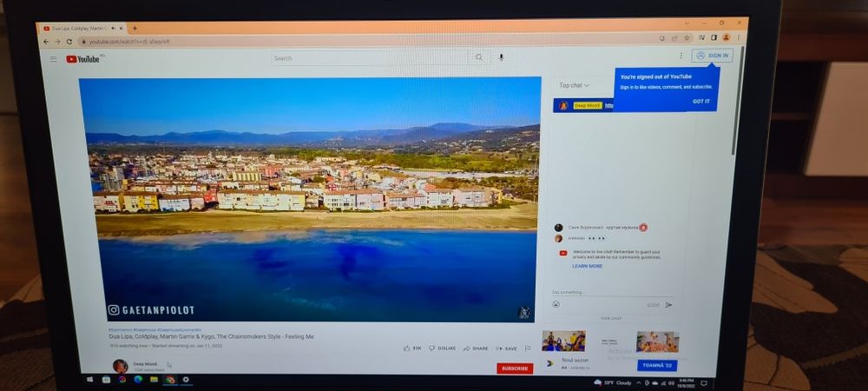The height and width of the screenshot is (391, 868).
Task: Click the Noul sezon ad title
Action: click(x=575, y=360)
